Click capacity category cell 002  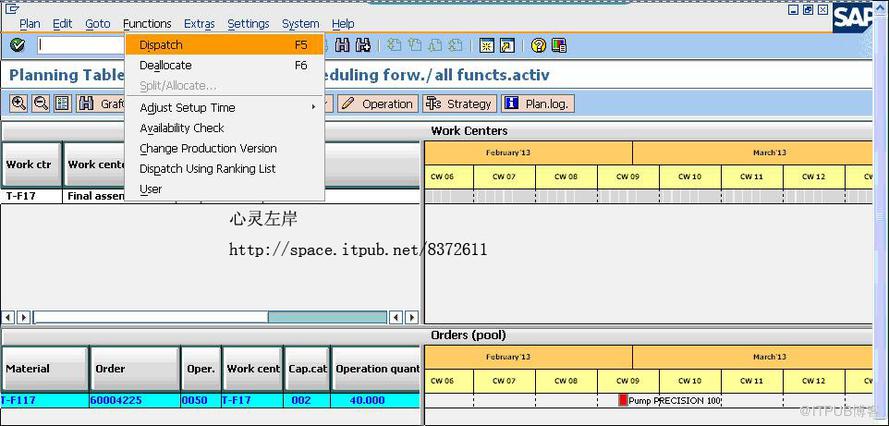[307, 400]
